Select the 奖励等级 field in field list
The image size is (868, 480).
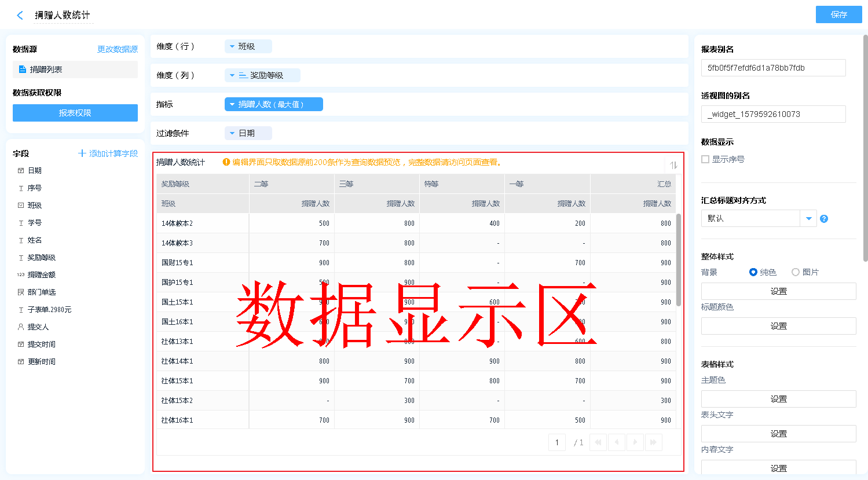pyautogui.click(x=41, y=258)
